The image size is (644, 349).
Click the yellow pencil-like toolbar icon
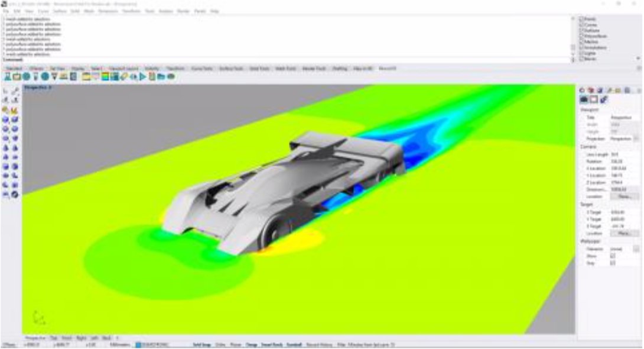pos(124,76)
